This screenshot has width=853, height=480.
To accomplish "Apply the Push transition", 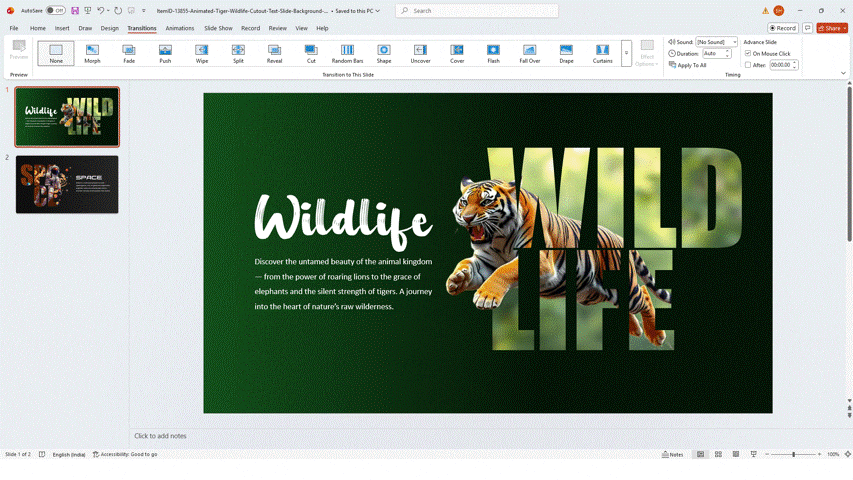I will [165, 53].
